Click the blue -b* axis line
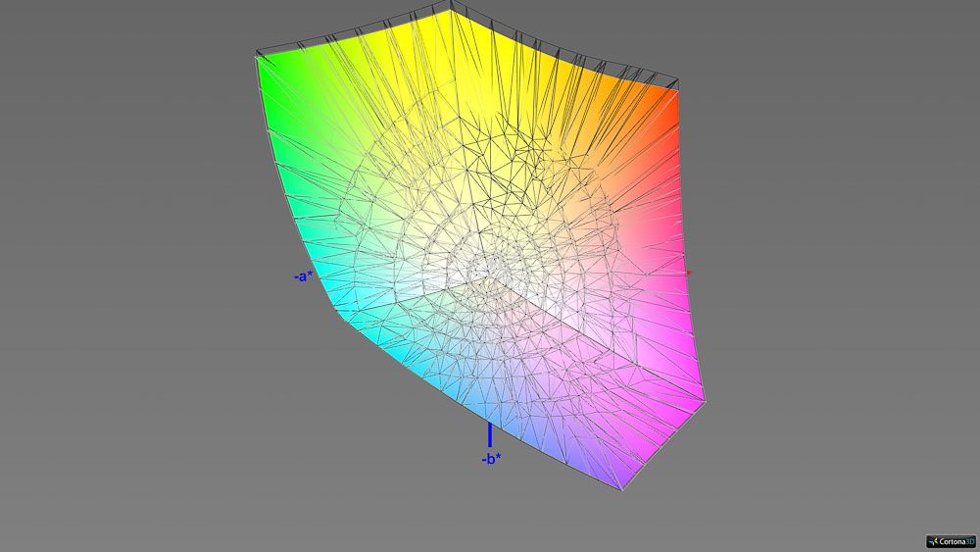 (489, 435)
